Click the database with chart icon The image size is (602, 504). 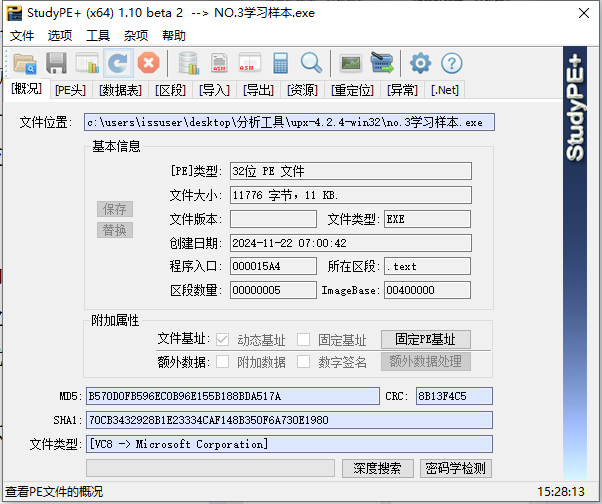tap(188, 63)
